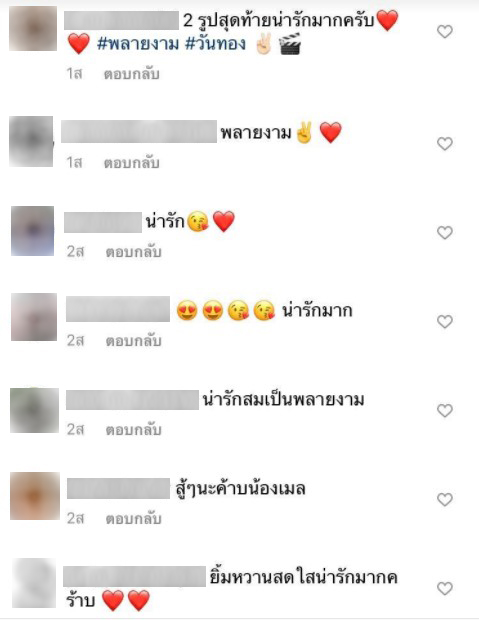The height and width of the screenshot is (620, 479).
Task: Reply (ตอบกลับ) to the first comment
Action: (x=132, y=74)
